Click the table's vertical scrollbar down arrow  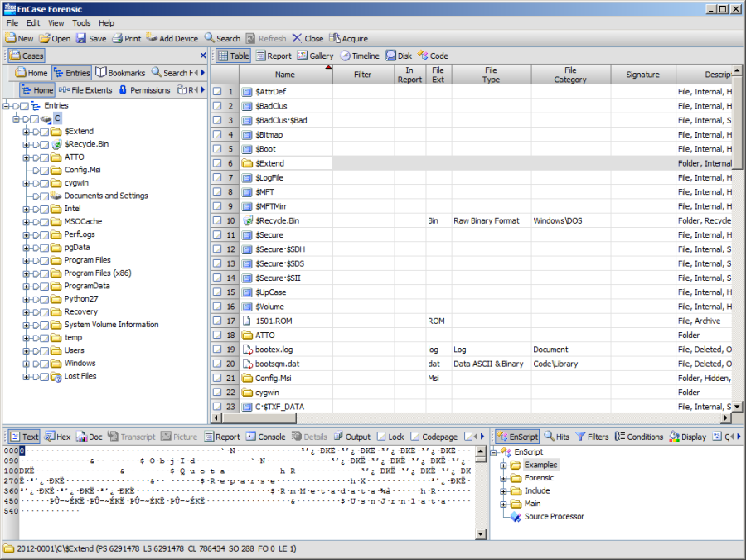pos(737,407)
